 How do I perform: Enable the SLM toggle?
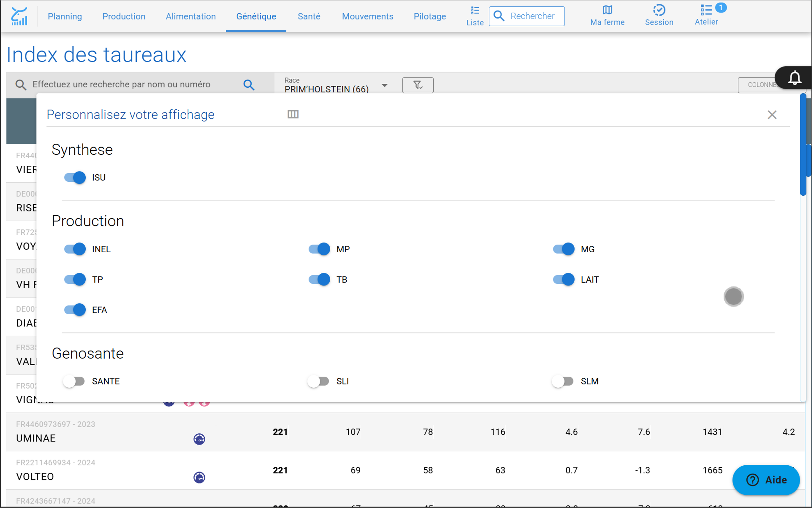point(563,381)
